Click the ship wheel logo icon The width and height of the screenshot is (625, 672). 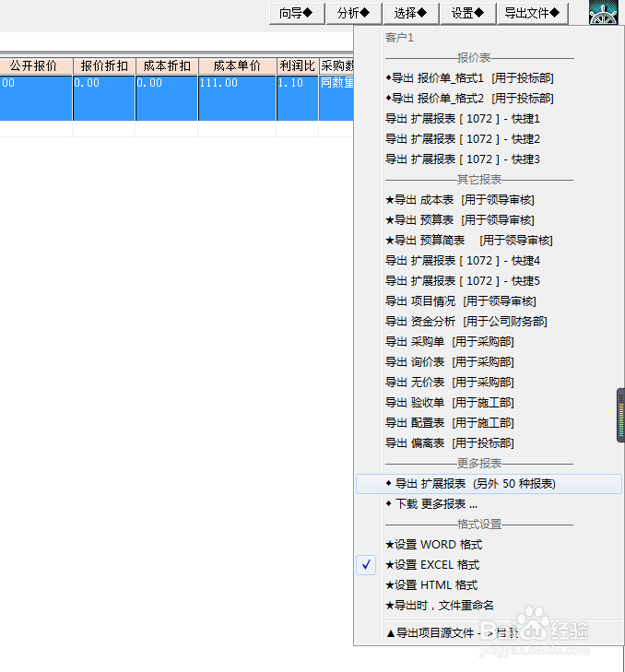pos(603,12)
